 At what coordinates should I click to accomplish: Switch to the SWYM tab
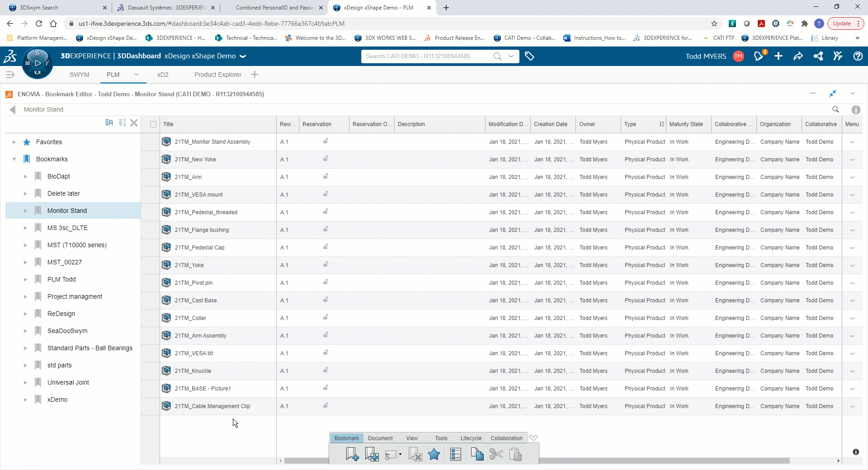tap(80, 75)
